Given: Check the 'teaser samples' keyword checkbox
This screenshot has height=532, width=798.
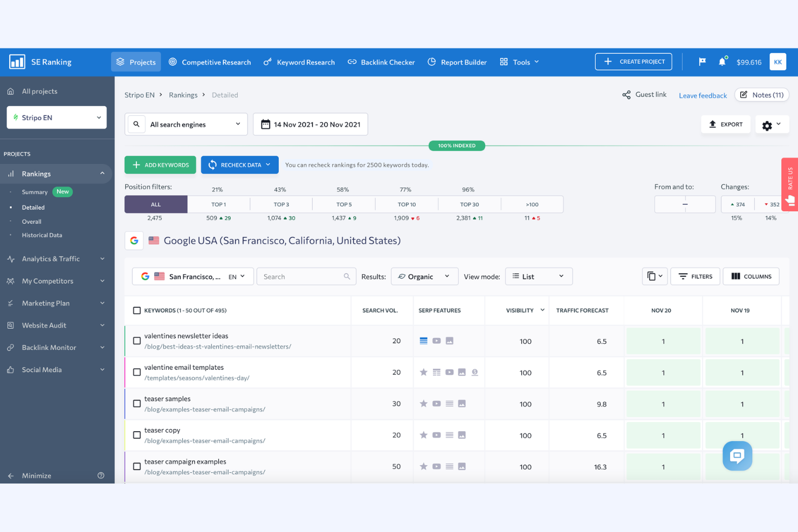Looking at the screenshot, I should point(136,403).
